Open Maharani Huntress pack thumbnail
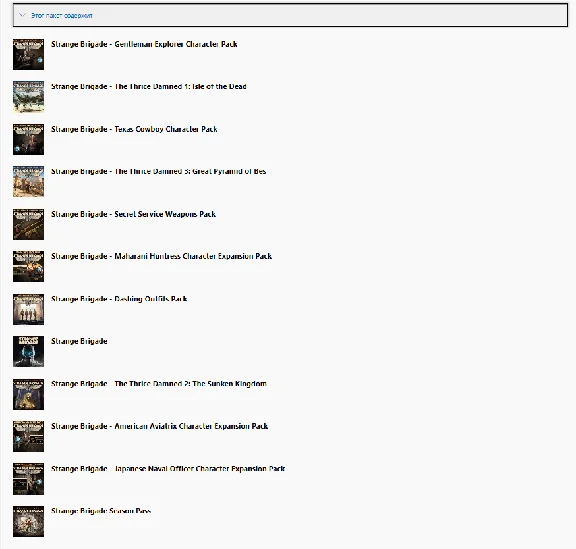Image resolution: width=576 pixels, height=549 pixels. click(x=28, y=266)
